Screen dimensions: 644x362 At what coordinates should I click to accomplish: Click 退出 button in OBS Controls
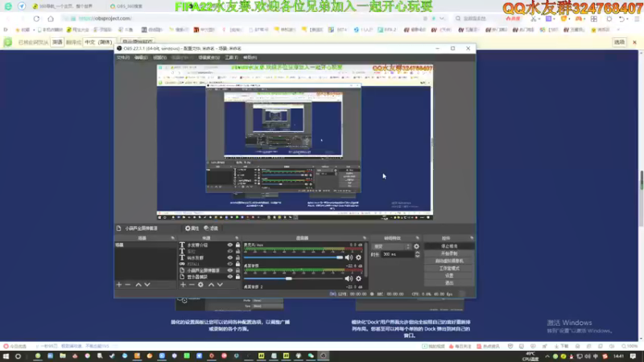(449, 283)
